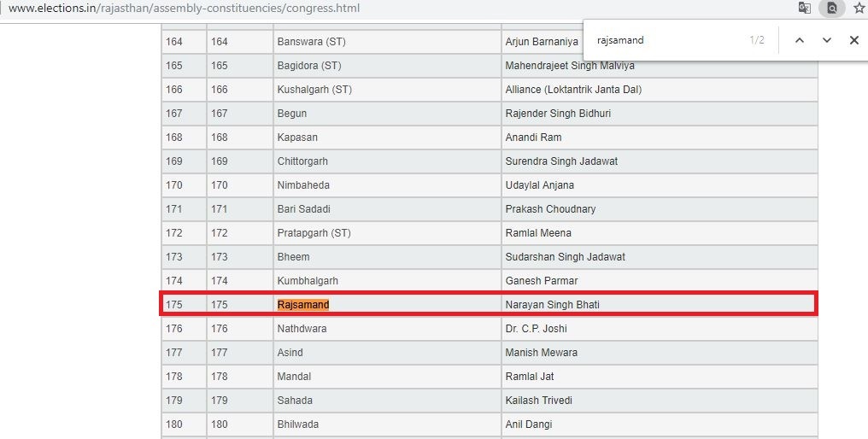Click Chittorgarh constituency name
This screenshot has height=439, width=868.
302,161
